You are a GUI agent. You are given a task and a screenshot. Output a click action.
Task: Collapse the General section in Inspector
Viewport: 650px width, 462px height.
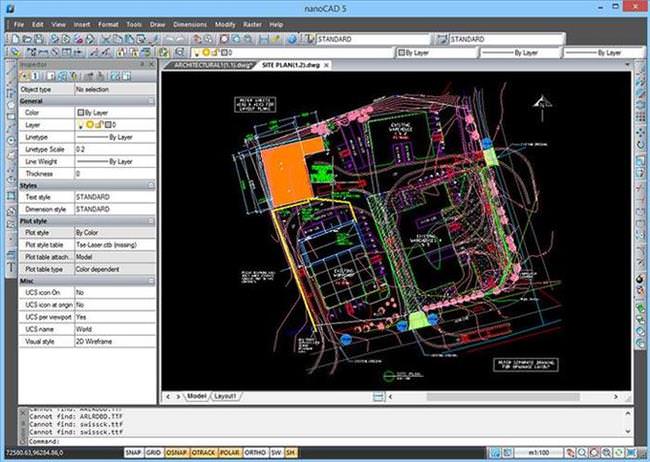(x=151, y=101)
